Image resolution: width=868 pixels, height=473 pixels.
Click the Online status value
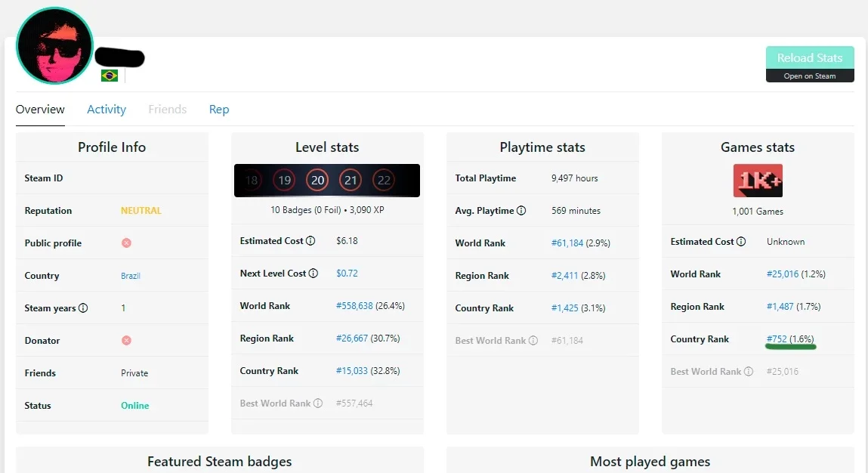pos(135,406)
